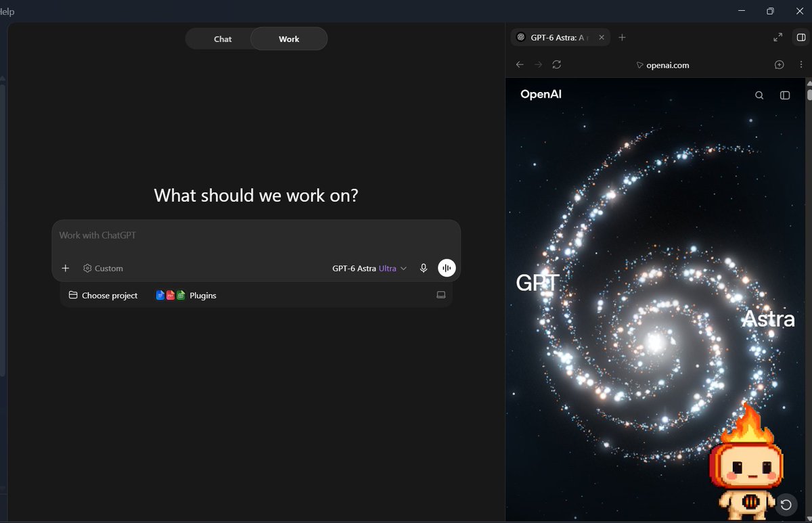Open the GPT-6 Astra Ultra model dropdown
Image resolution: width=812 pixels, height=523 pixels.
point(369,269)
